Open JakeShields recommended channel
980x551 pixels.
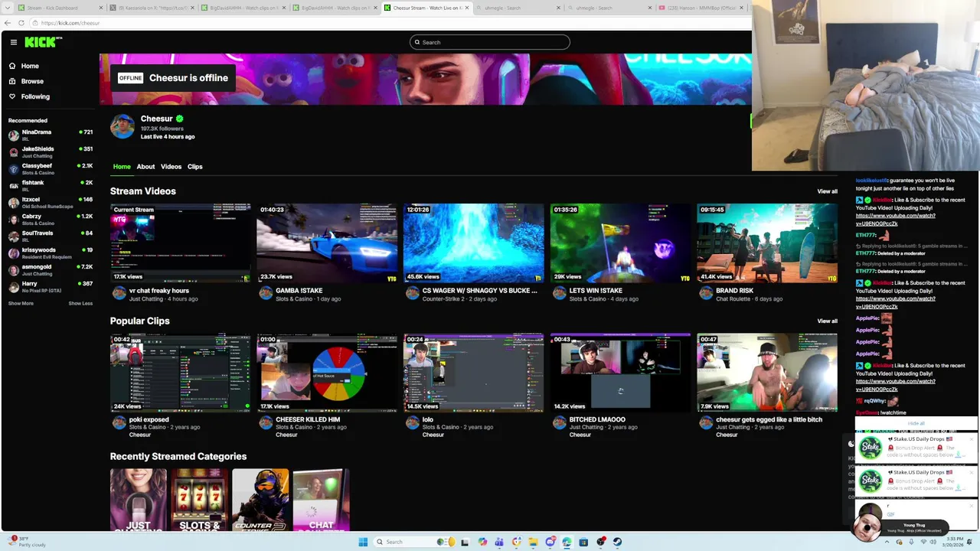tap(50, 152)
